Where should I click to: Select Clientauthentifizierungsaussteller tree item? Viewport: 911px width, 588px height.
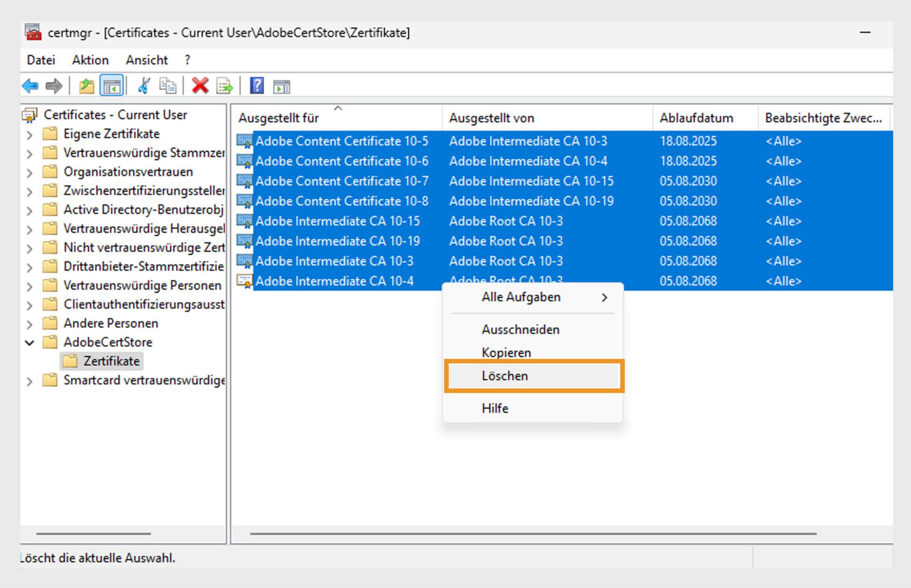[x=144, y=304]
